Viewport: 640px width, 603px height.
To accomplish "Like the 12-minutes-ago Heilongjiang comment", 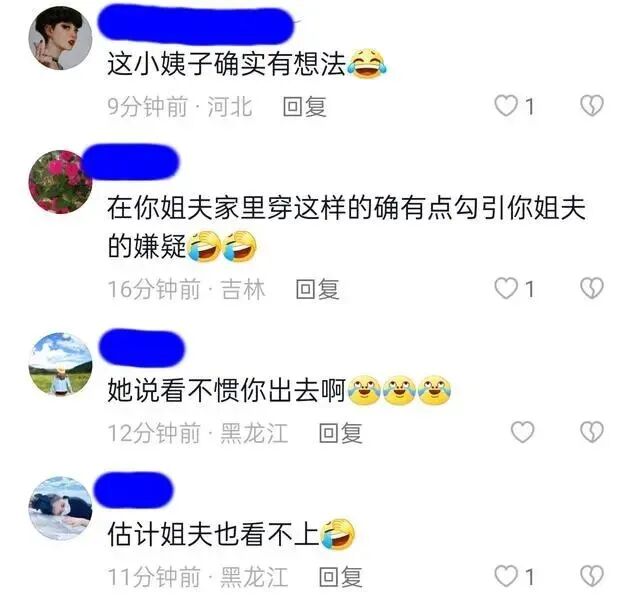I will click(522, 432).
